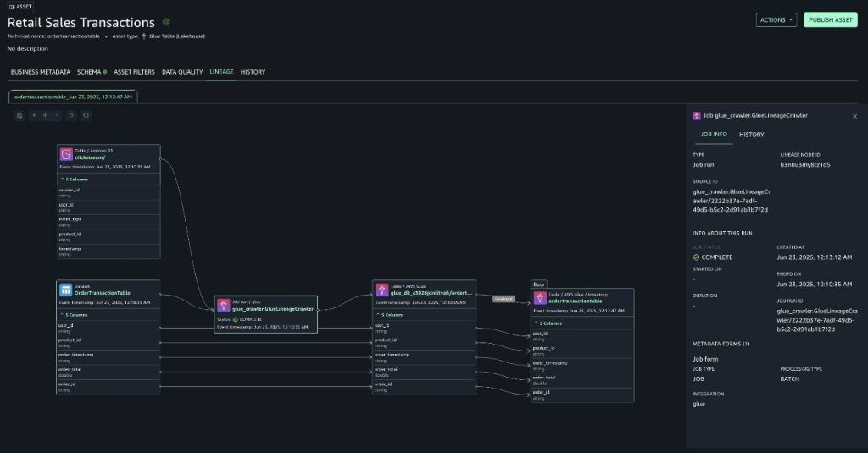Open lineage graph info icon
The image size is (868, 453).
click(x=86, y=115)
